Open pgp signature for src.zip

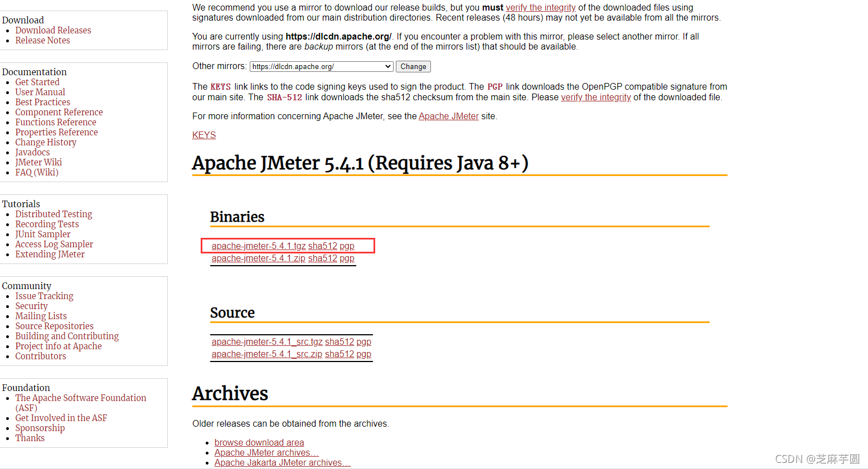363,354
